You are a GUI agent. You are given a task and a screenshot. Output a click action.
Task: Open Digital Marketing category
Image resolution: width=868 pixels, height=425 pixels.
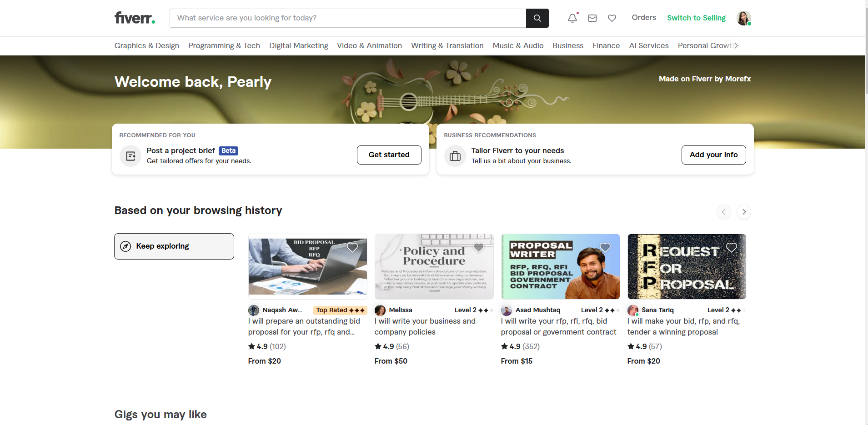299,45
